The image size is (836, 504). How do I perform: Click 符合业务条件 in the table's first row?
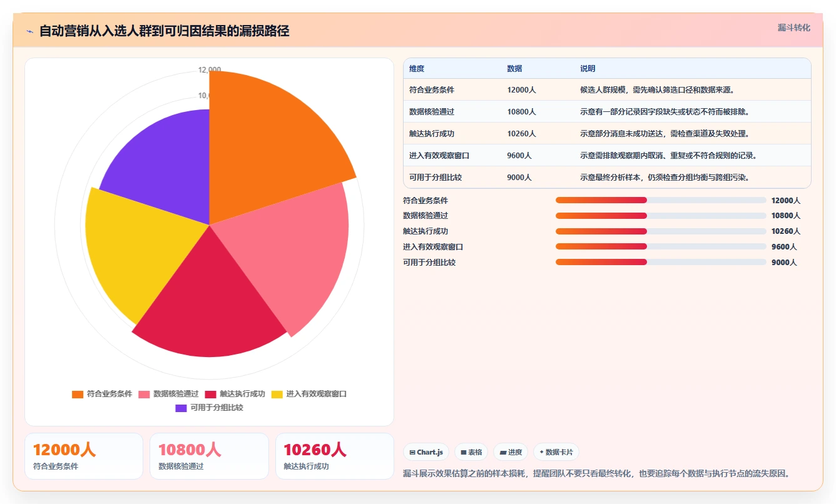pyautogui.click(x=432, y=90)
